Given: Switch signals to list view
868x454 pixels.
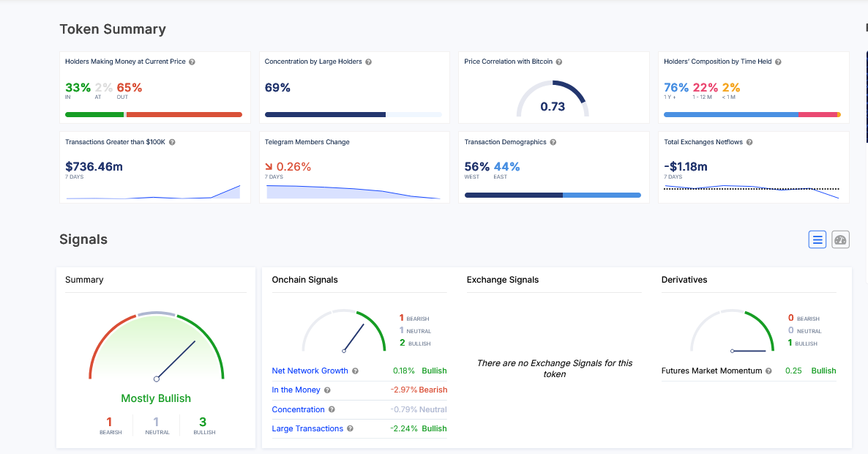Looking at the screenshot, I should (x=818, y=239).
